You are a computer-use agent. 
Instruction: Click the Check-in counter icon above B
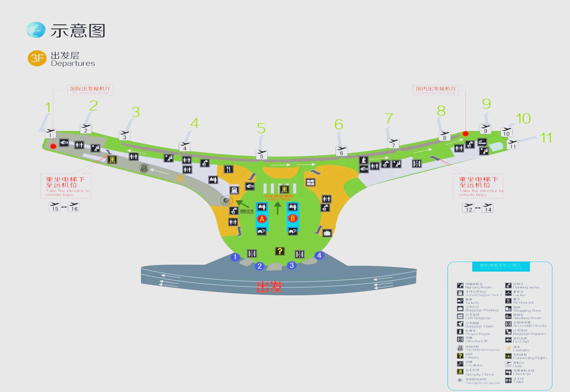click(x=293, y=206)
